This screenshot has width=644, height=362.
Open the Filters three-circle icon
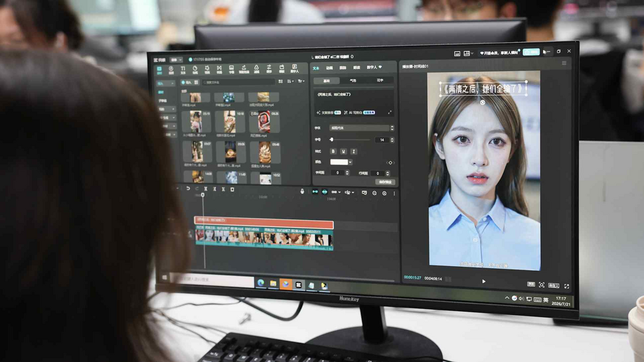pyautogui.click(x=256, y=69)
